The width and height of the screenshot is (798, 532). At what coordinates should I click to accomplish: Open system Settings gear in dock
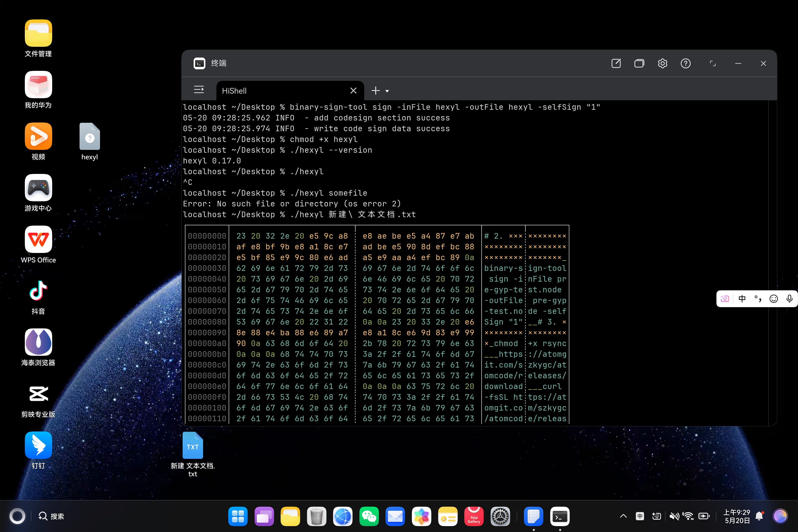pyautogui.click(x=500, y=516)
